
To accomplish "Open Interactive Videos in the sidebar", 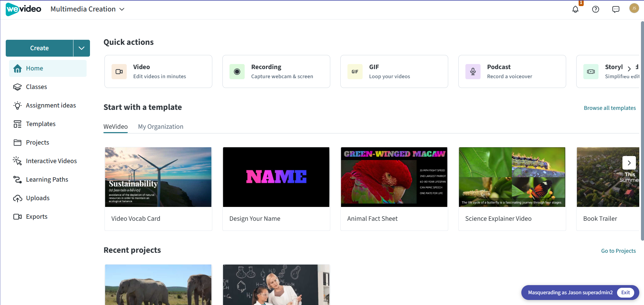I will [48, 161].
